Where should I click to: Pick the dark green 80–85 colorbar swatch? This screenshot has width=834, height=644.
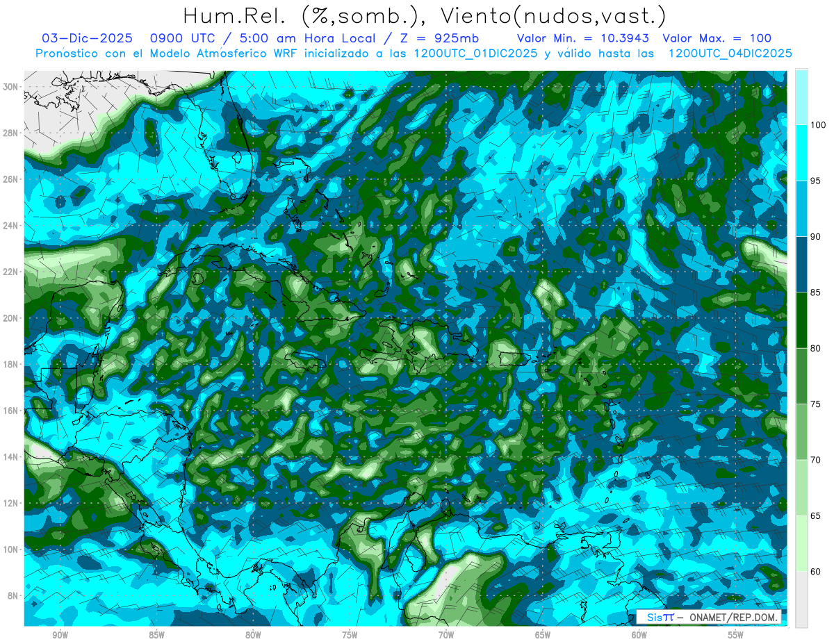coord(801,320)
